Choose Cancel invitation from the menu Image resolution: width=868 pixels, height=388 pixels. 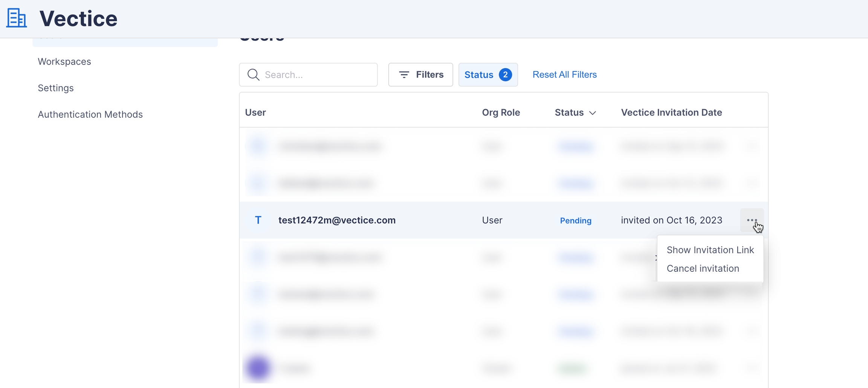tap(703, 268)
